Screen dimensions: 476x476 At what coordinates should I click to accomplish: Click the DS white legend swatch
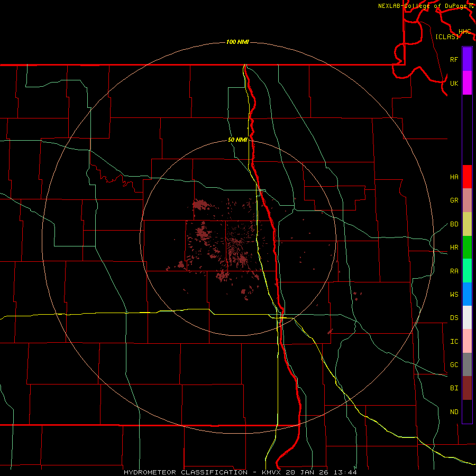coord(467,317)
